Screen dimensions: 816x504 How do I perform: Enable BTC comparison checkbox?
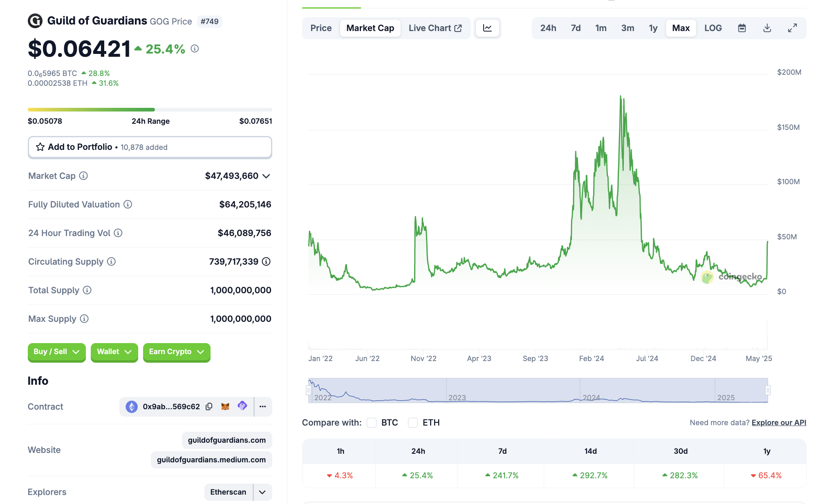372,423
